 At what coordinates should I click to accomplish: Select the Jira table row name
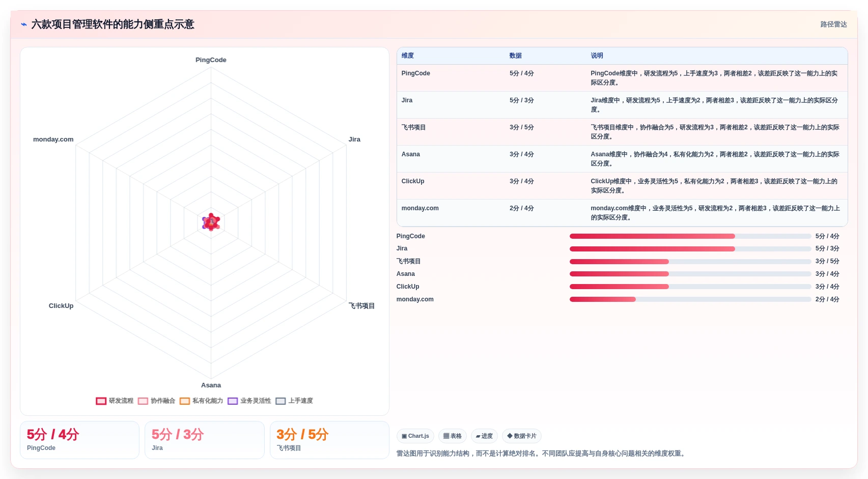(x=407, y=100)
